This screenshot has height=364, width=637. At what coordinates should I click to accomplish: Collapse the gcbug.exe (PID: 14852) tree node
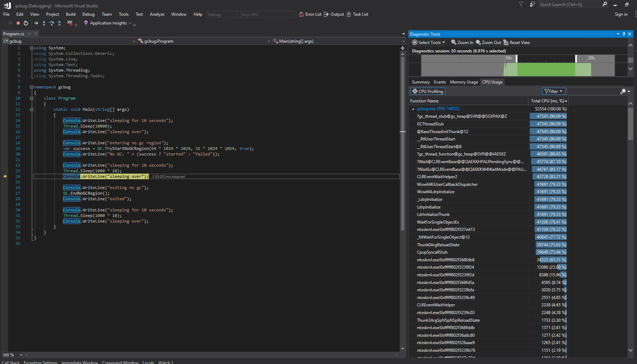tap(413, 109)
